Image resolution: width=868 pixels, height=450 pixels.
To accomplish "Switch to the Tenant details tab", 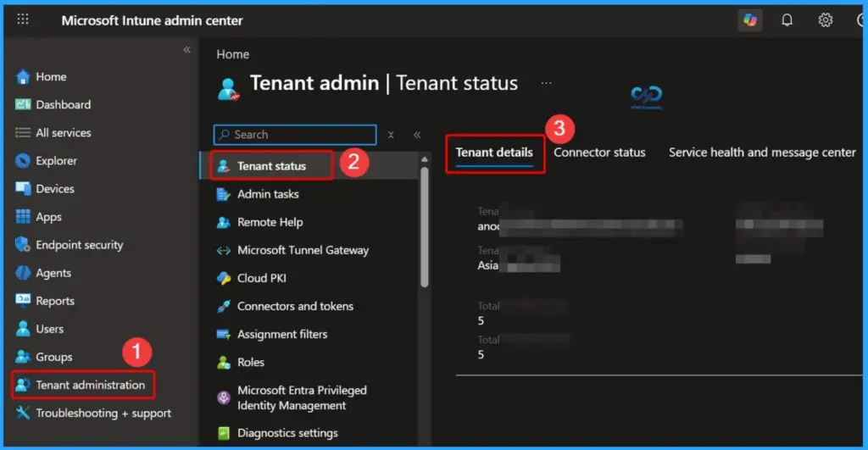I will coord(494,153).
